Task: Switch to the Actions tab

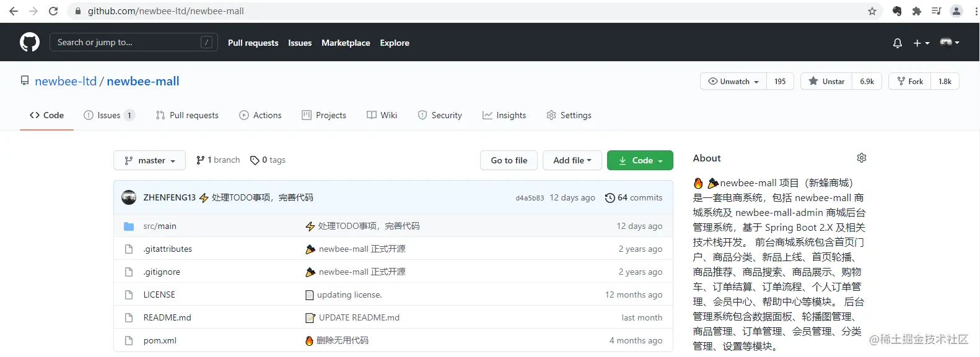Action: 260,115
